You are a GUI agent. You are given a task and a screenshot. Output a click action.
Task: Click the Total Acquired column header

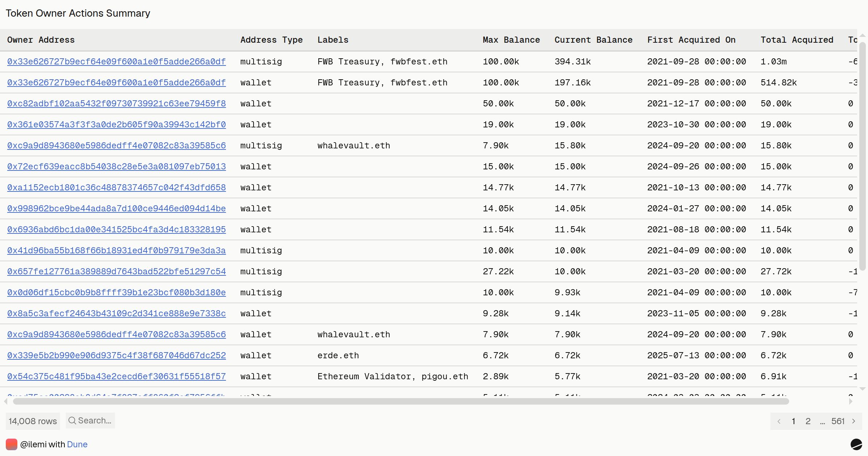pos(797,40)
